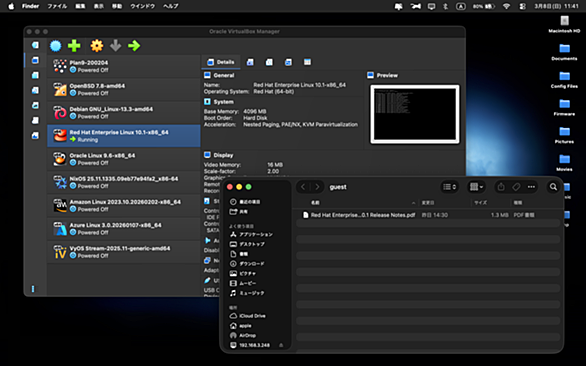Select the running Red Hat Enterprise Linux machine

124,136
